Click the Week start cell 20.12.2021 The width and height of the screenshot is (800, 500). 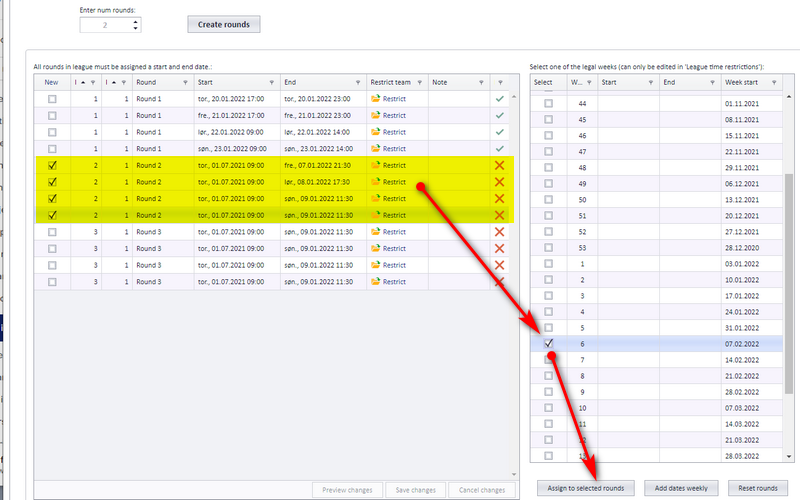(752, 216)
